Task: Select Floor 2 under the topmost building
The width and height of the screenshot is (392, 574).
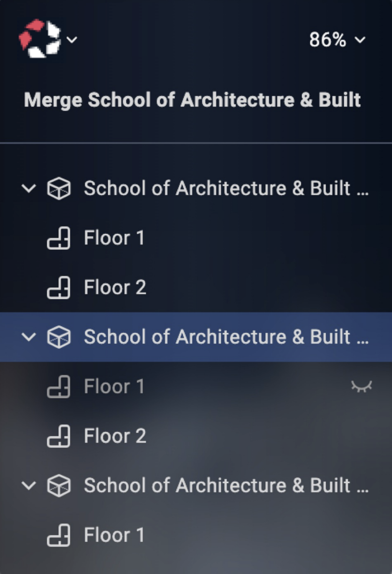Action: [196, 287]
